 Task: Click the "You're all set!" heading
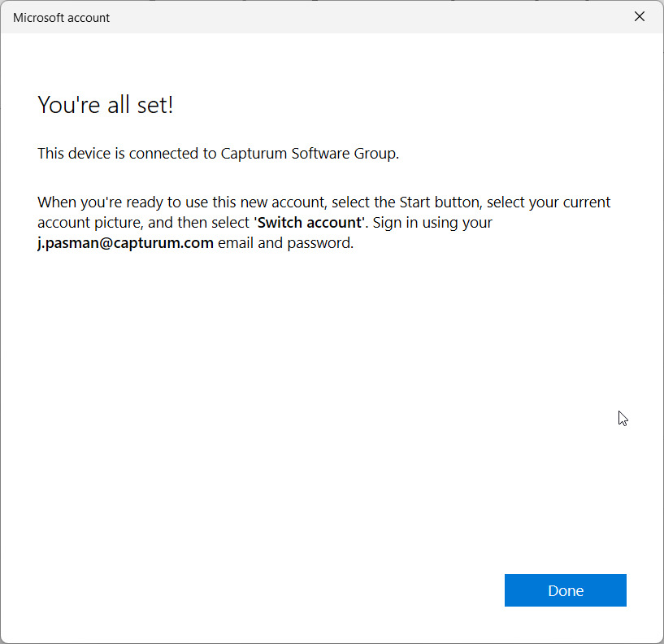106,105
